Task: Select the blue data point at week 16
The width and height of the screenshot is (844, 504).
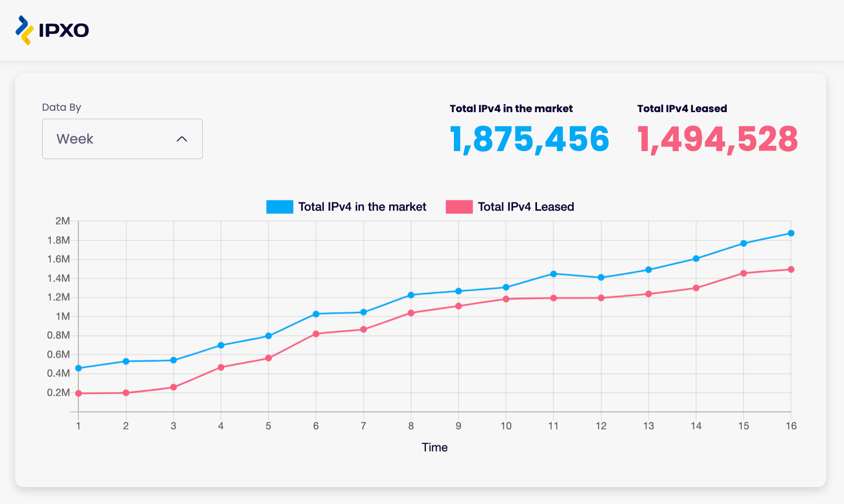Action: 791,233
